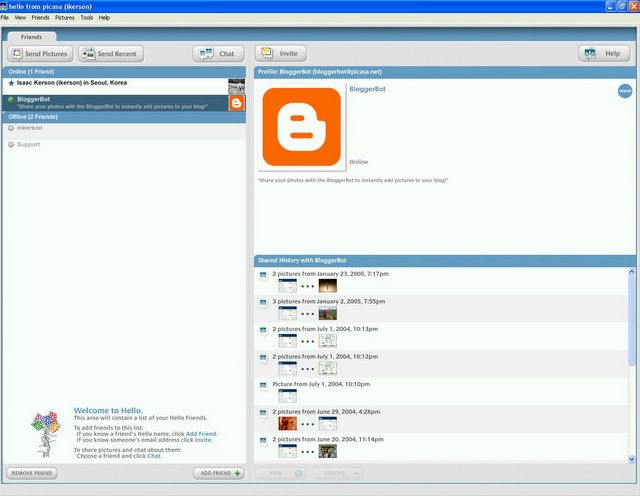Click the history icon for June 20, 2004
640x496 pixels.
[x=263, y=441]
